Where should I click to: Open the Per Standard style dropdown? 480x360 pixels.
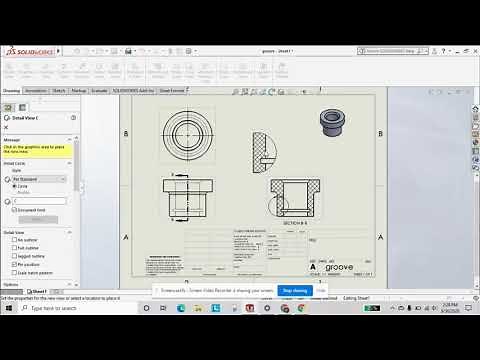coord(39,179)
